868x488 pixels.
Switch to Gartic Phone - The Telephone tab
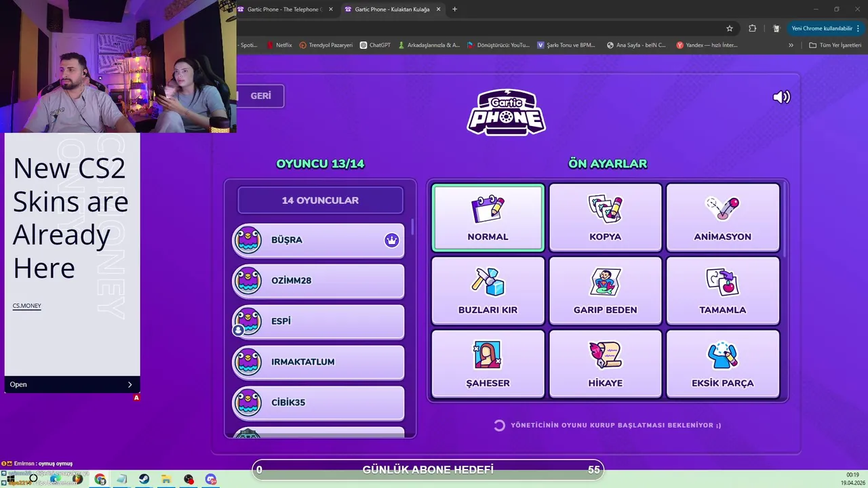pyautogui.click(x=283, y=9)
